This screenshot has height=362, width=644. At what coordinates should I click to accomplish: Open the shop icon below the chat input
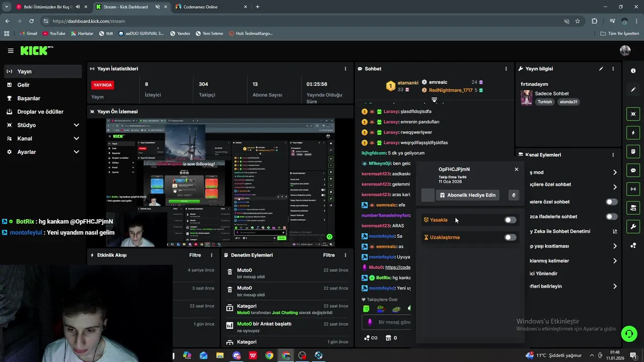pyautogui.click(x=388, y=338)
